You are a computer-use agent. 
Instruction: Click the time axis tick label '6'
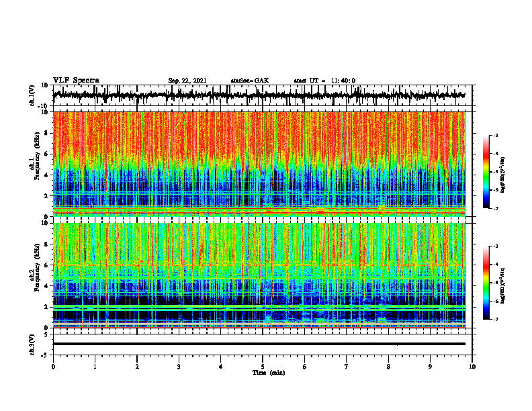tap(305, 367)
